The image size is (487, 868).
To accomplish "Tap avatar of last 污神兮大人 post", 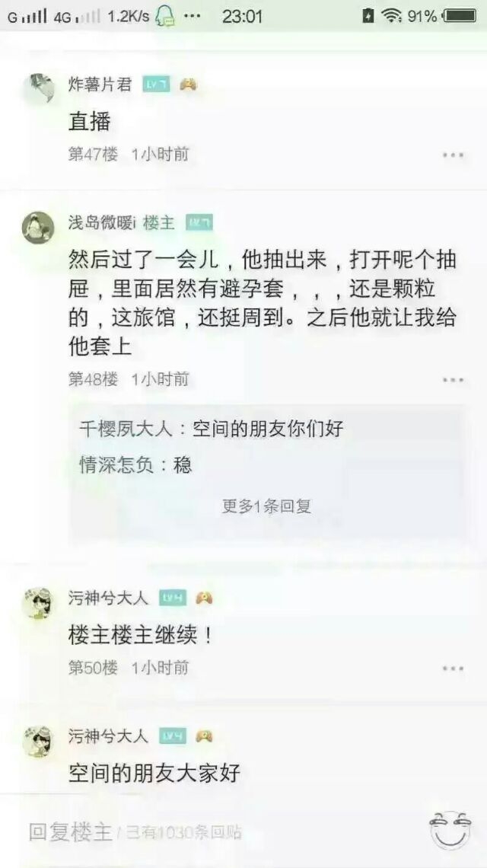I will [38, 742].
